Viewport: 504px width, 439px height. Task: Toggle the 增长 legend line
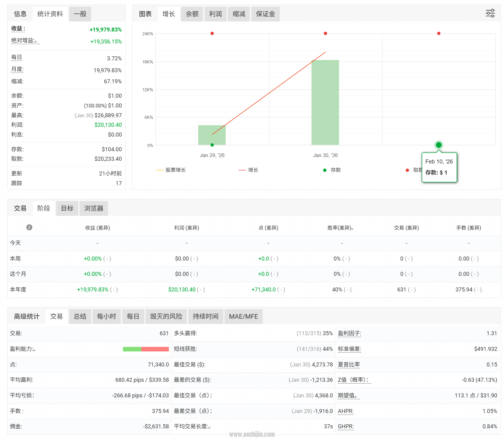pyautogui.click(x=248, y=170)
